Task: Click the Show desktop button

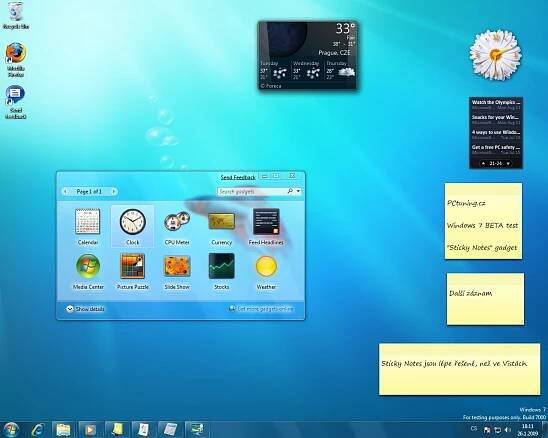Action: click(545, 430)
